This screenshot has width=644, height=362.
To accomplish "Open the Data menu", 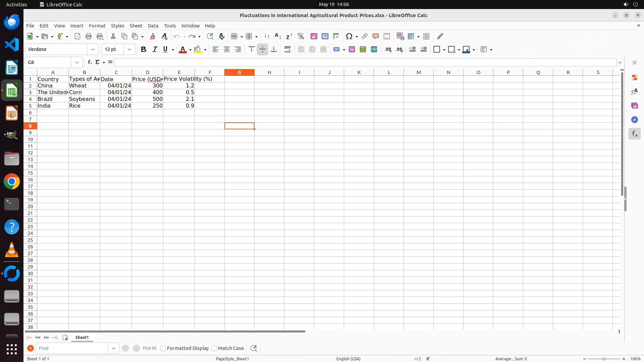I will [153, 26].
